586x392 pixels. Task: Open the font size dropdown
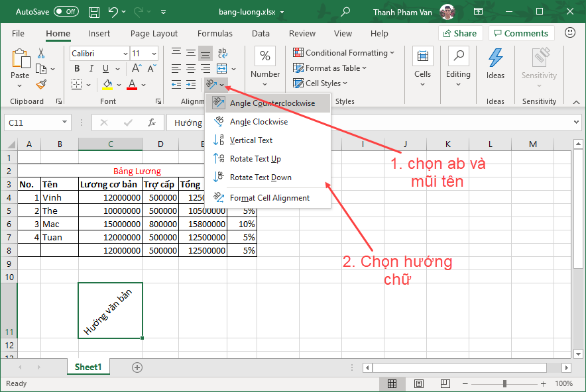coord(154,54)
